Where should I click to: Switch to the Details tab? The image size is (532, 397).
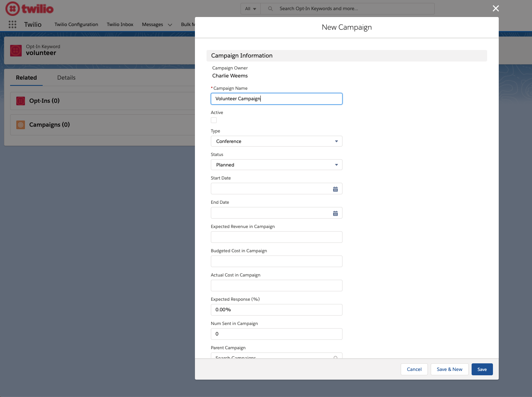[66, 77]
